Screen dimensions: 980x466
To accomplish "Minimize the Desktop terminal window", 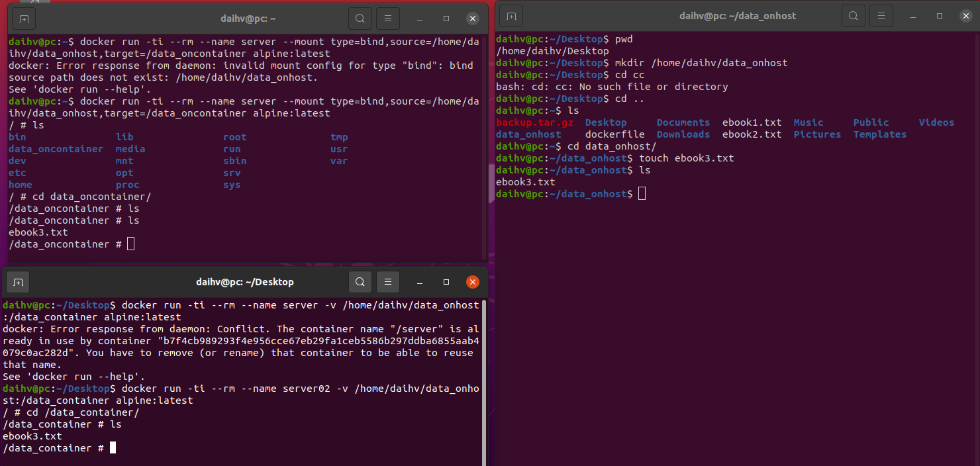I will tap(419, 281).
